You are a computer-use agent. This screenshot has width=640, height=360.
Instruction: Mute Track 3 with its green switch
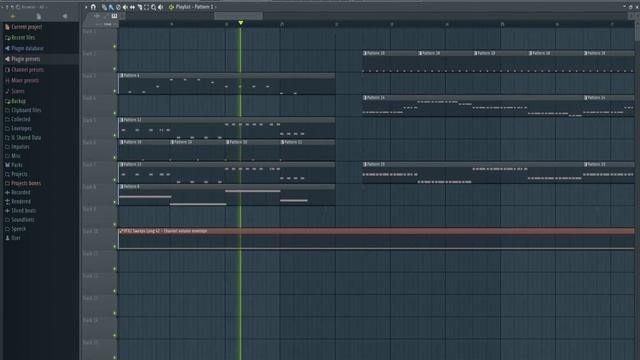[x=114, y=91]
